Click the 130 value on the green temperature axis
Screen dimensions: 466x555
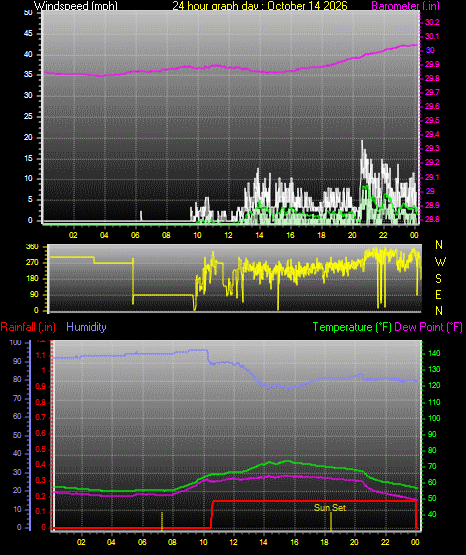pos(435,370)
